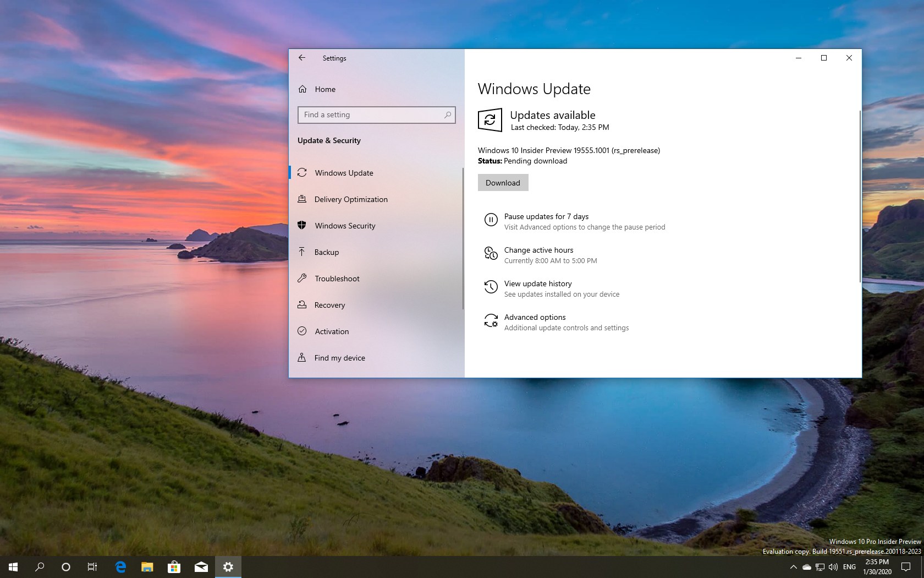Viewport: 924px width, 578px height.
Task: Click 'Status: Pending download' text
Action: click(x=522, y=161)
